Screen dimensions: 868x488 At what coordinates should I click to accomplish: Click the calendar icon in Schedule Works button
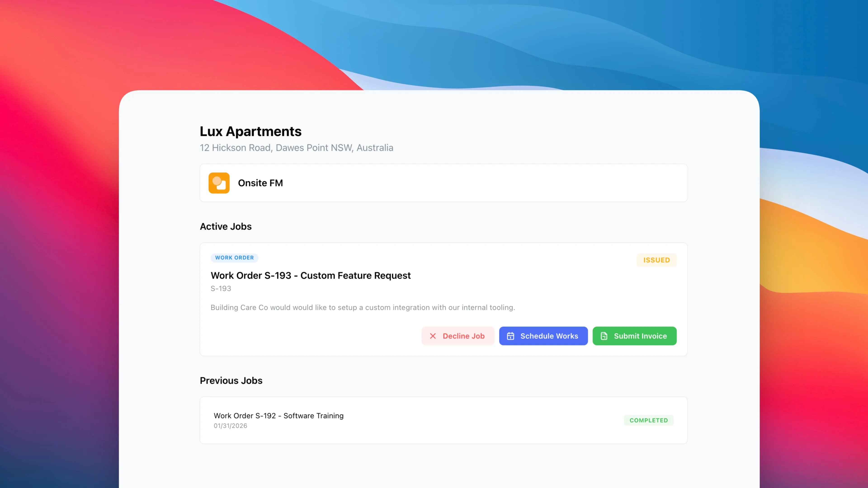pos(511,336)
